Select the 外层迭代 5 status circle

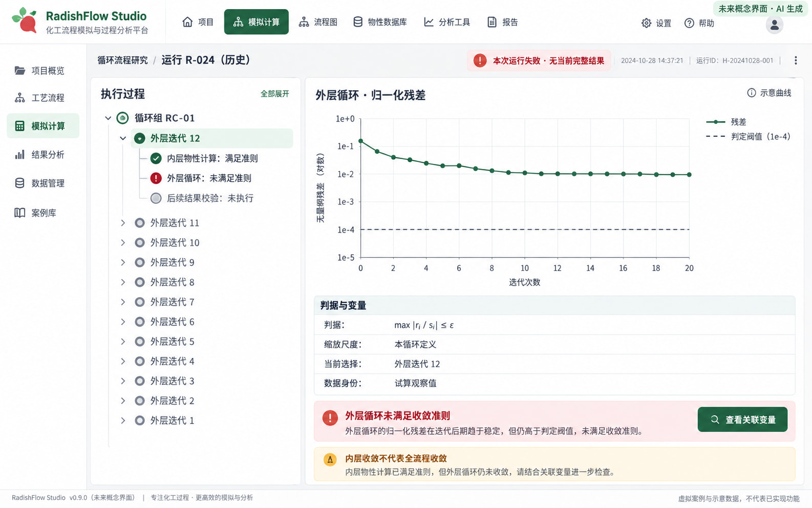coord(139,342)
